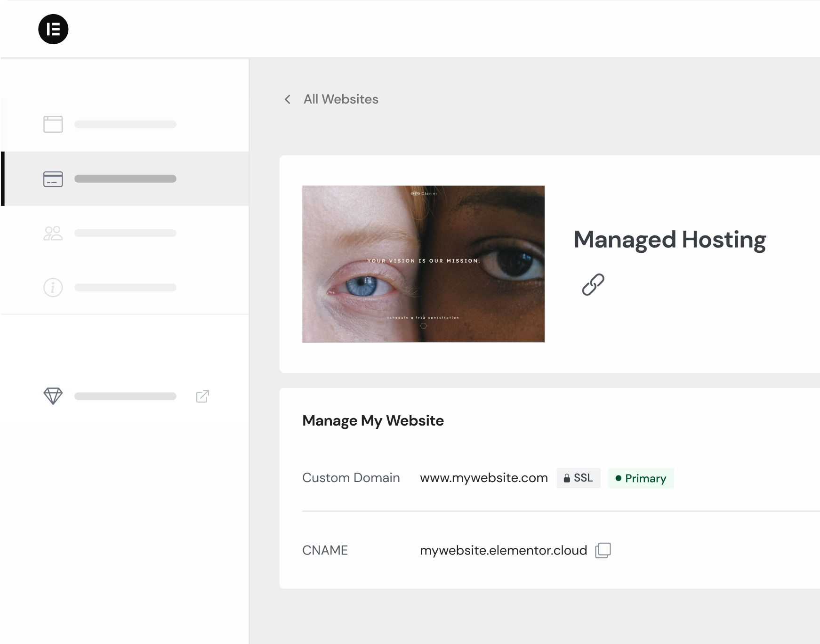The width and height of the screenshot is (820, 644).
Task: Click the green Primary badge
Action: 641,478
